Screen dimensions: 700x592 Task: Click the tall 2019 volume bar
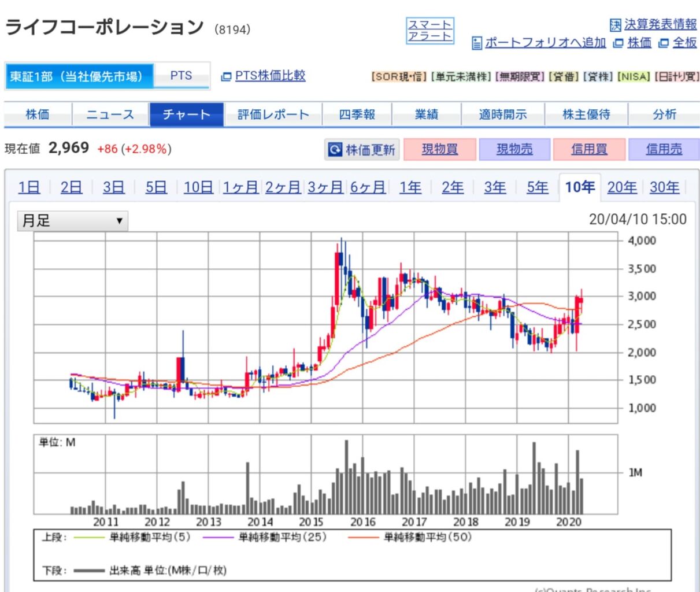[x=534, y=478]
